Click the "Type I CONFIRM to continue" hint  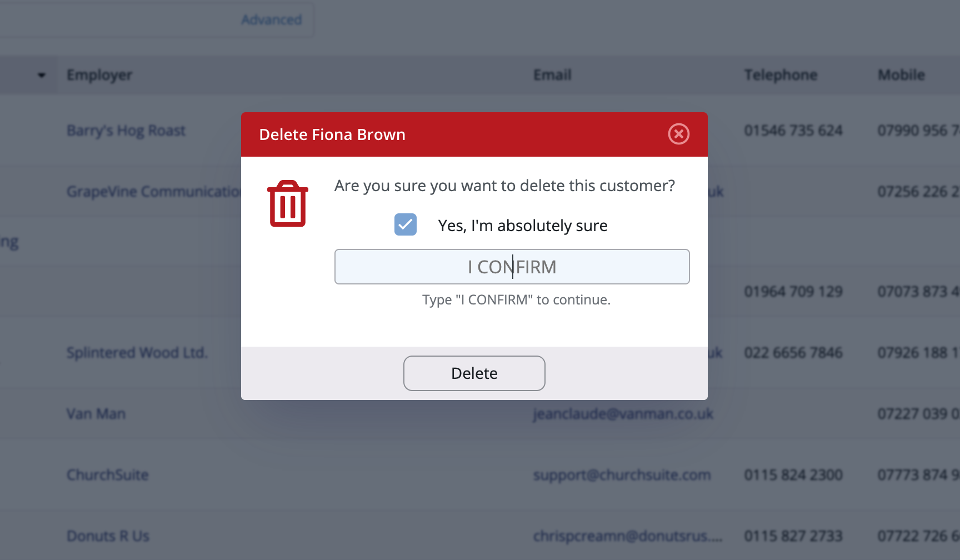tap(516, 300)
